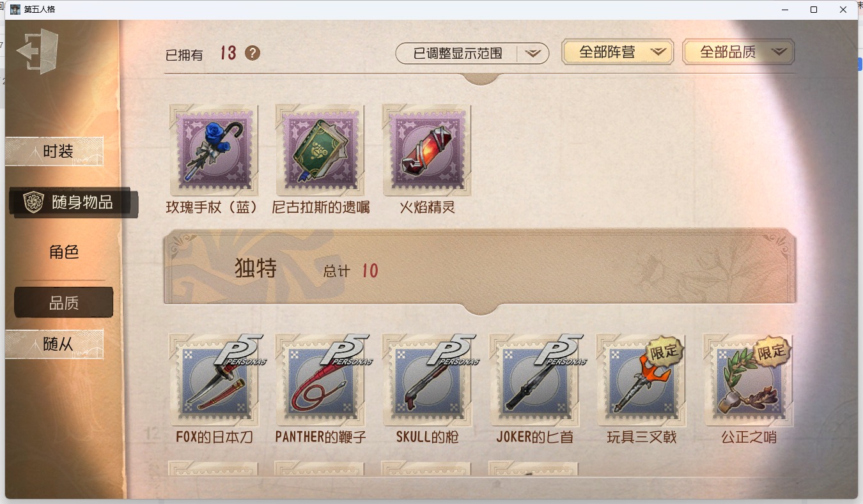Sort by 角色 character option
The width and height of the screenshot is (863, 504).
(x=64, y=252)
